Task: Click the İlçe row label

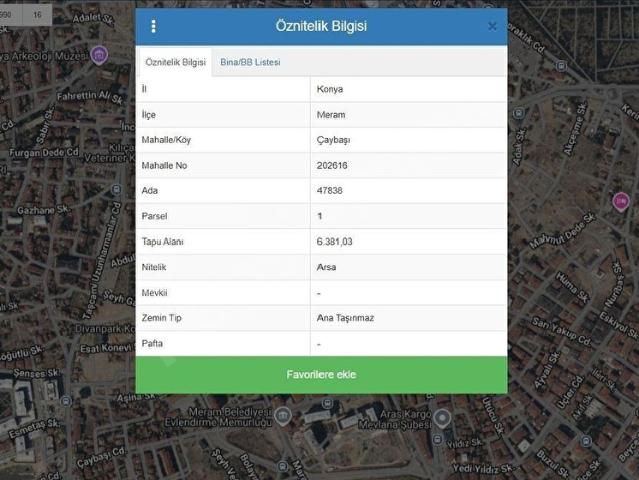Action: (x=149, y=115)
